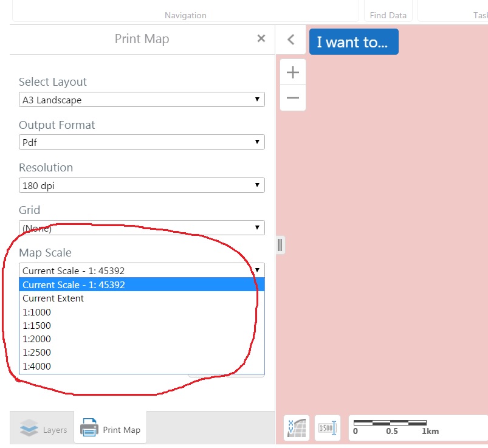Zoom in with the plus button
Image resolution: width=488 pixels, height=448 pixels.
292,72
